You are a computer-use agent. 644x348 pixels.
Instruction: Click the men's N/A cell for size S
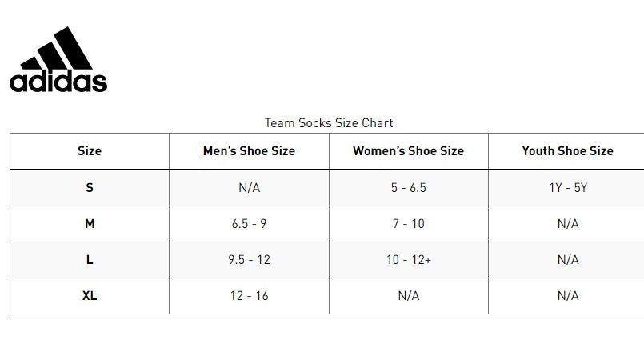coord(249,187)
